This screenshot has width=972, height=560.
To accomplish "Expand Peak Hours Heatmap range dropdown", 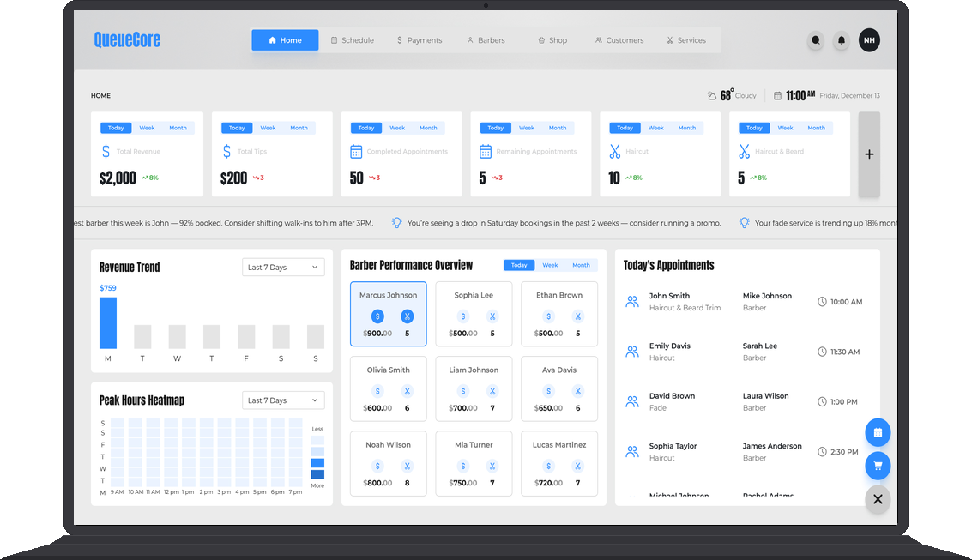I will pos(283,400).
